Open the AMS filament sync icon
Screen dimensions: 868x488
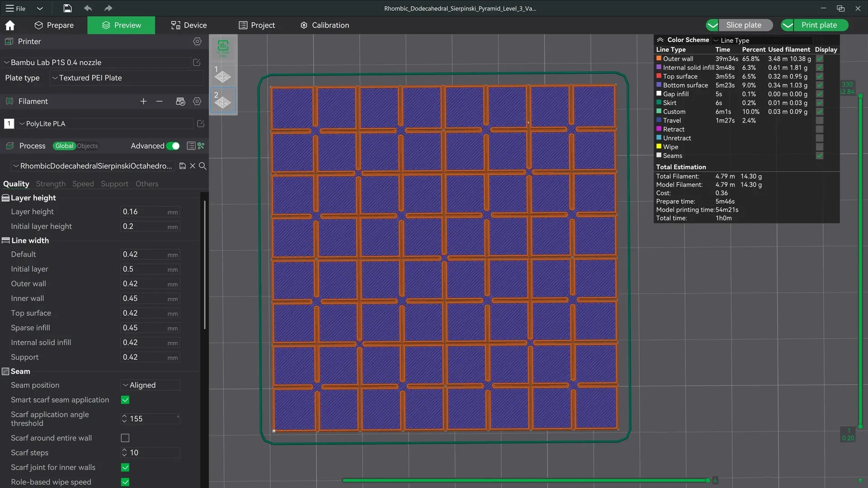pyautogui.click(x=180, y=101)
